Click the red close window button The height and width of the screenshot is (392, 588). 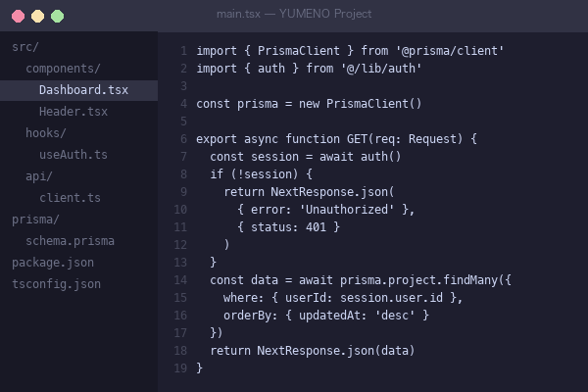click(18, 16)
